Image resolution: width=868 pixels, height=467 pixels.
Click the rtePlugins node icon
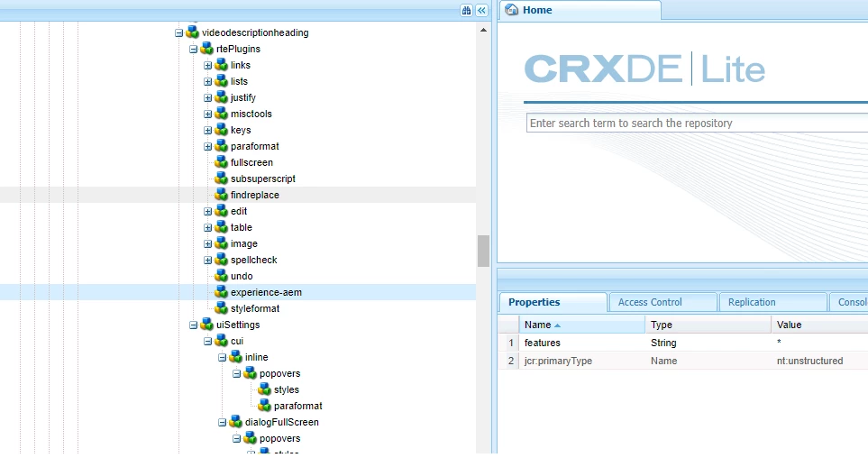click(207, 49)
